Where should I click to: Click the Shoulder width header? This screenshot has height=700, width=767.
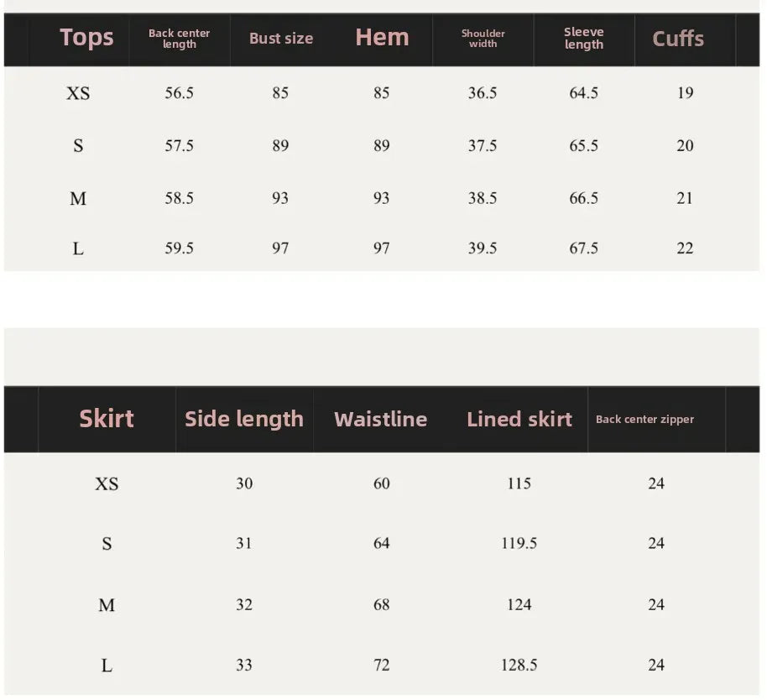click(483, 39)
